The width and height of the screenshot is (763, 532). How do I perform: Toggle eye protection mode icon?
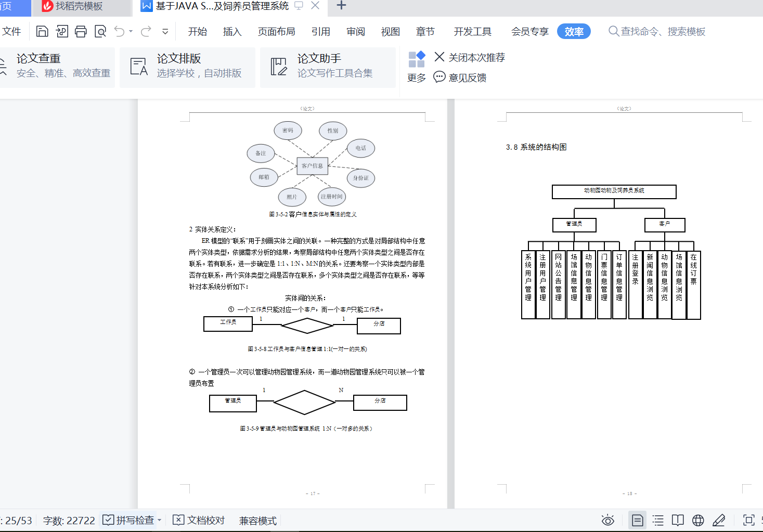coord(608,520)
